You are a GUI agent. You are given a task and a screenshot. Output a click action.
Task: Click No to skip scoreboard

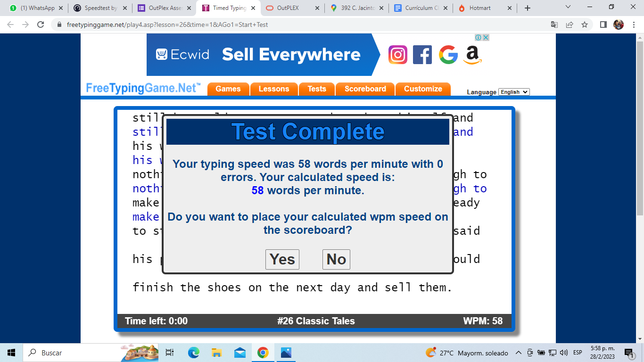[x=336, y=259]
